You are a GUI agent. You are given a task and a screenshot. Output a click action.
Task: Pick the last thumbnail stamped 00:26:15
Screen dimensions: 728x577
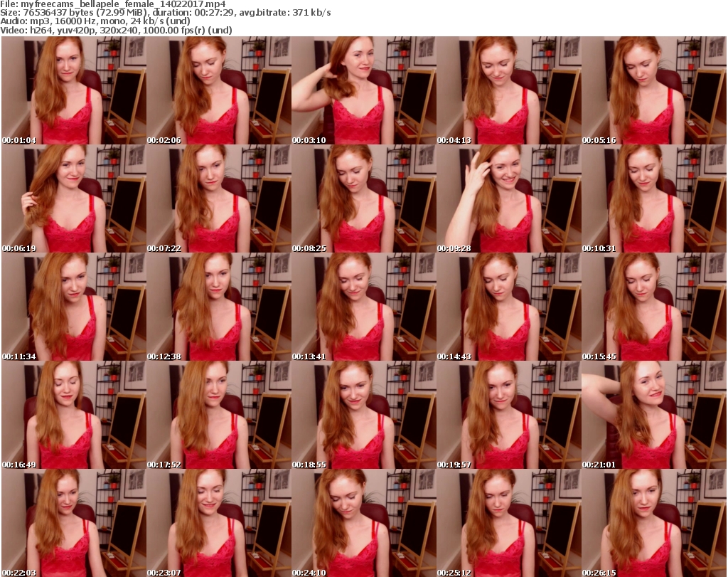(x=653, y=523)
